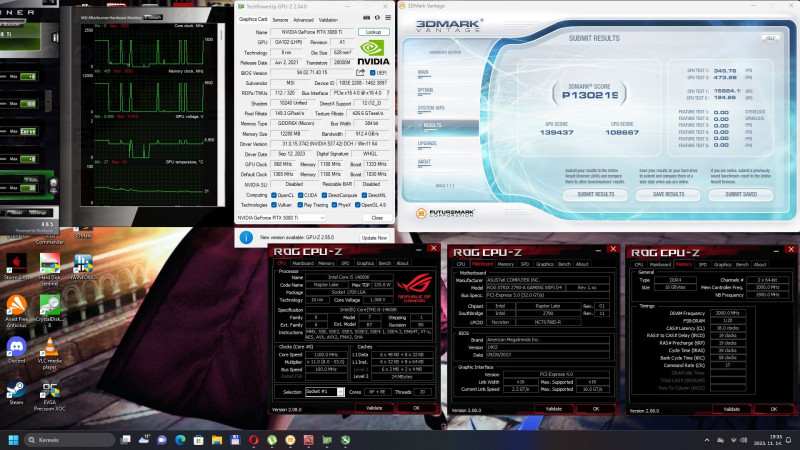Click the GPU-Z refresh icon
This screenshot has width=800, height=450.
[377, 18]
